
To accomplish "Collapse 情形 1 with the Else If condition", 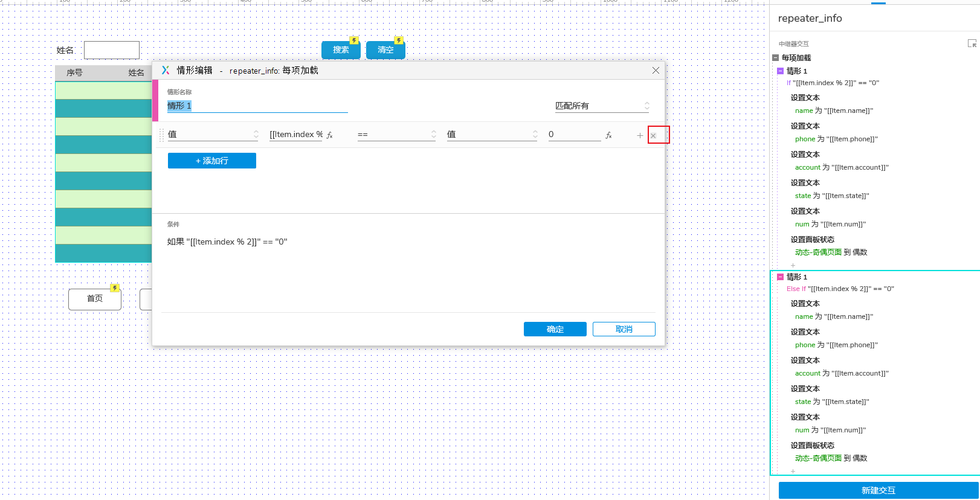I will click(780, 277).
